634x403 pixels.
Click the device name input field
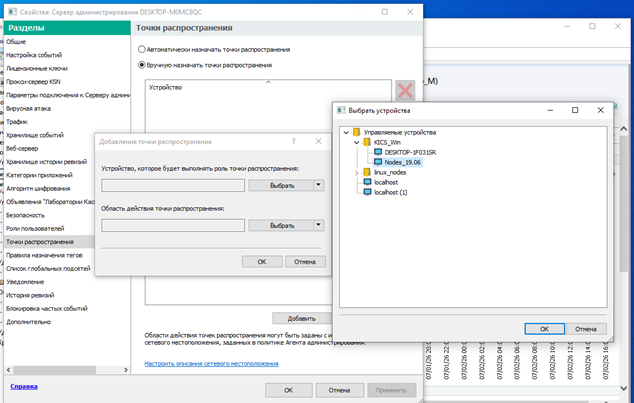coord(173,186)
